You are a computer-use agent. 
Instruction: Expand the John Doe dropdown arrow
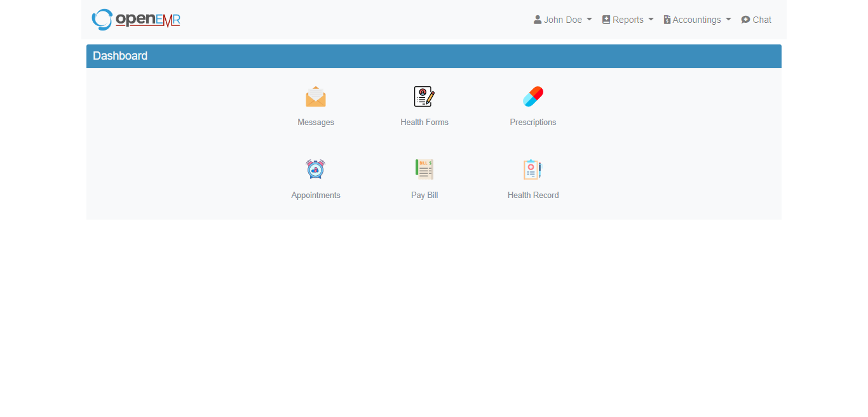coord(589,20)
